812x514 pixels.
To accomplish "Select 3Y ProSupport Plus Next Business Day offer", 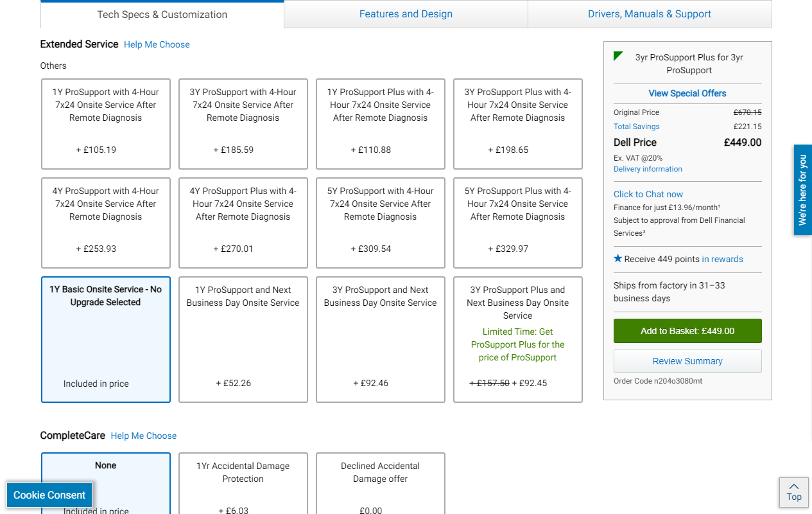I will click(517, 339).
